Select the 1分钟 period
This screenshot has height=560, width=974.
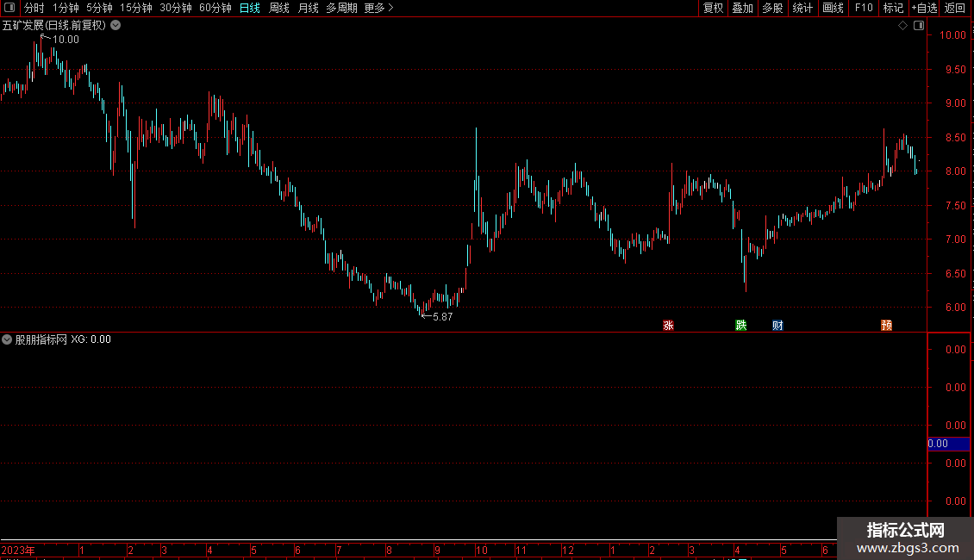coord(66,8)
